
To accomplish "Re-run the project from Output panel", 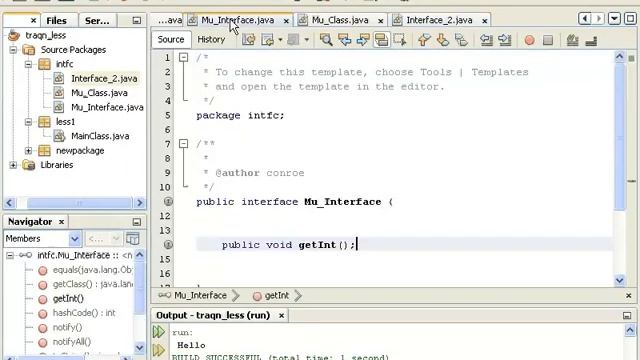I will [x=159, y=332].
